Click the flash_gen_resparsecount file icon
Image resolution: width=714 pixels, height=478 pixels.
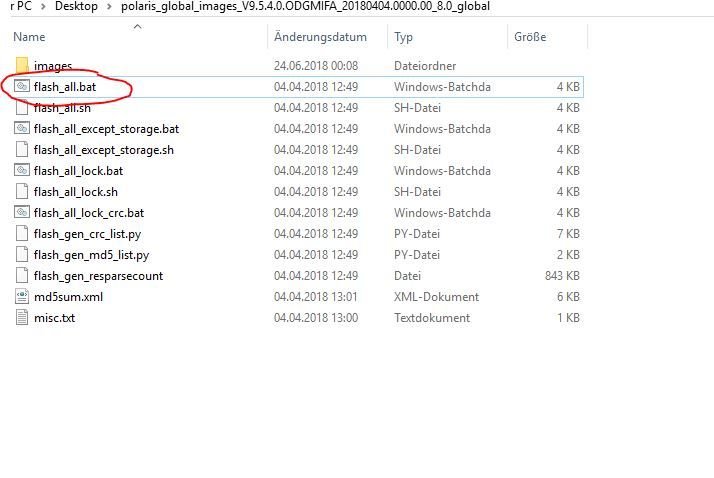[x=21, y=275]
